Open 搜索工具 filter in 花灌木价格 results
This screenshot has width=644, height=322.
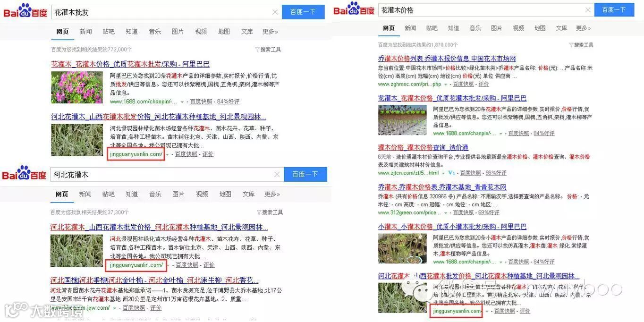580,45
